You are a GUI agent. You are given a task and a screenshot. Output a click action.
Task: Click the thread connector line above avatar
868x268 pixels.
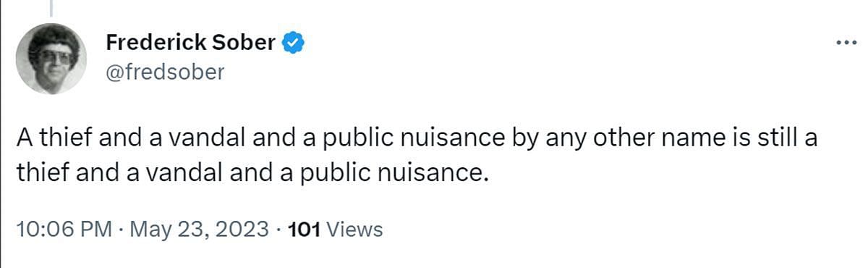click(x=51, y=6)
